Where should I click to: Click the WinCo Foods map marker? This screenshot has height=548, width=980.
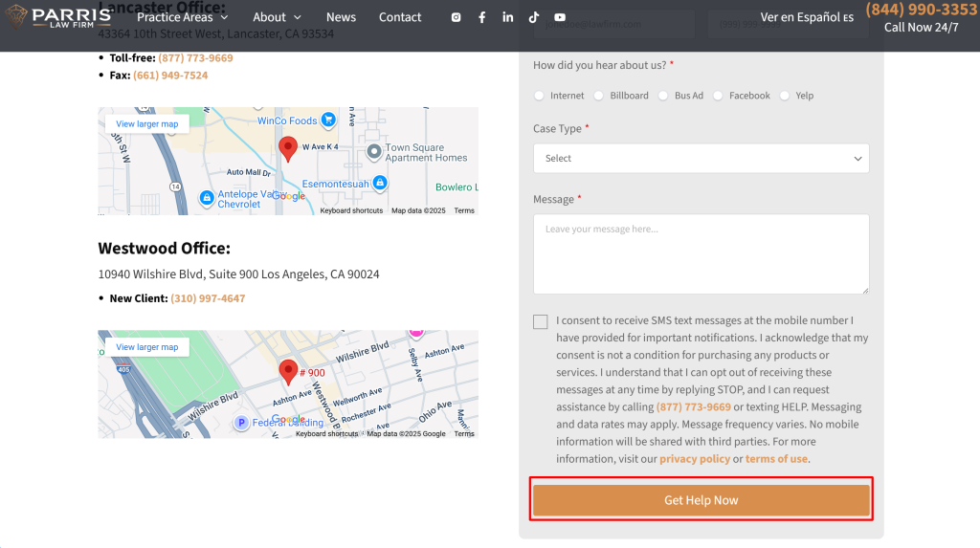(x=328, y=121)
